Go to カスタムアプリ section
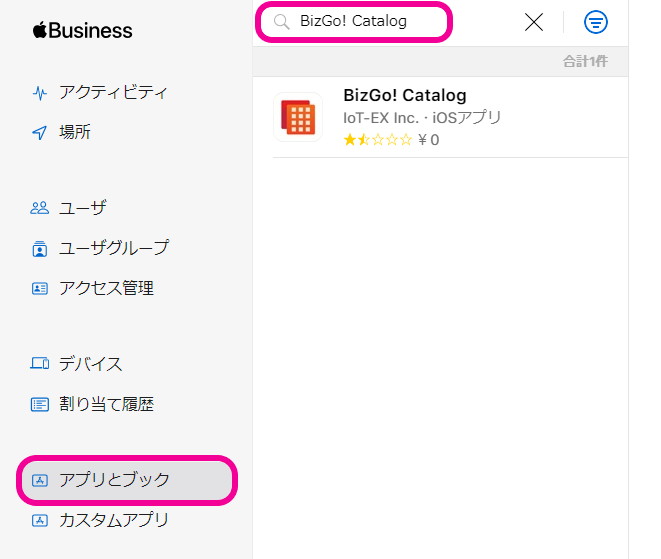 (x=113, y=520)
